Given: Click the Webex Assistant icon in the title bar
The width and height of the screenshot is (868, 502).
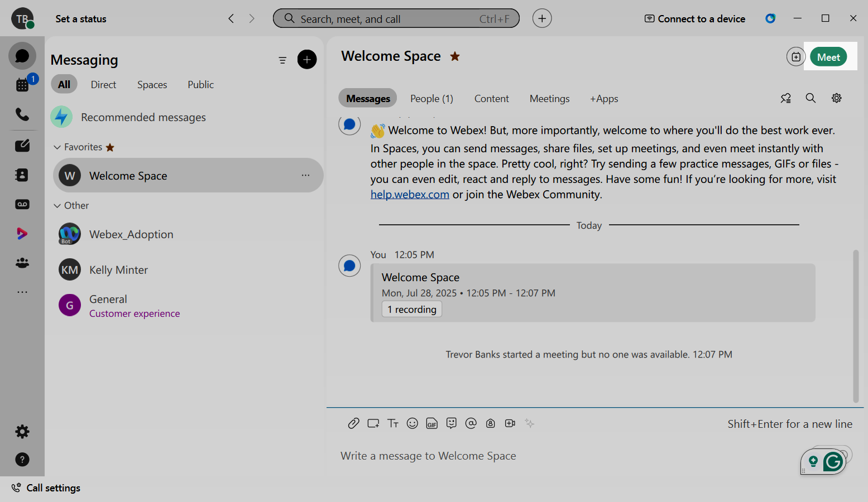Looking at the screenshot, I should point(770,18).
